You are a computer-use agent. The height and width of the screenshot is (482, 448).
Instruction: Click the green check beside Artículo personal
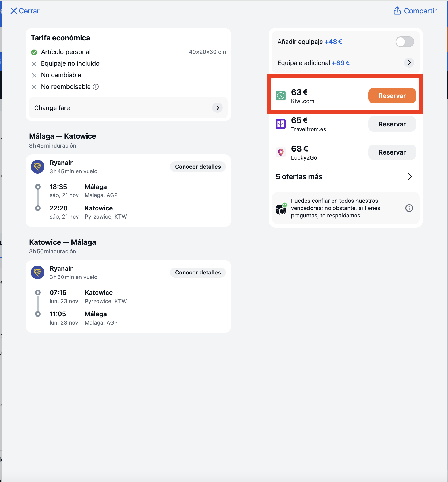[34, 52]
